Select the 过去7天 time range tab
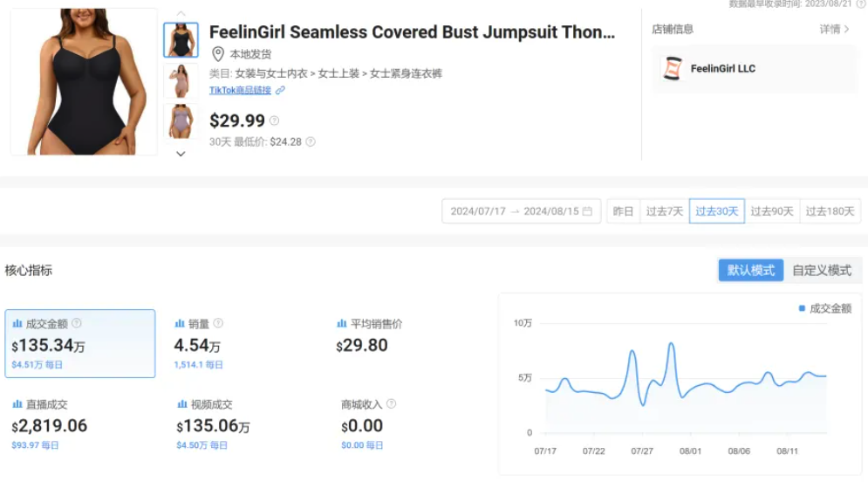868x482 pixels. pyautogui.click(x=664, y=211)
